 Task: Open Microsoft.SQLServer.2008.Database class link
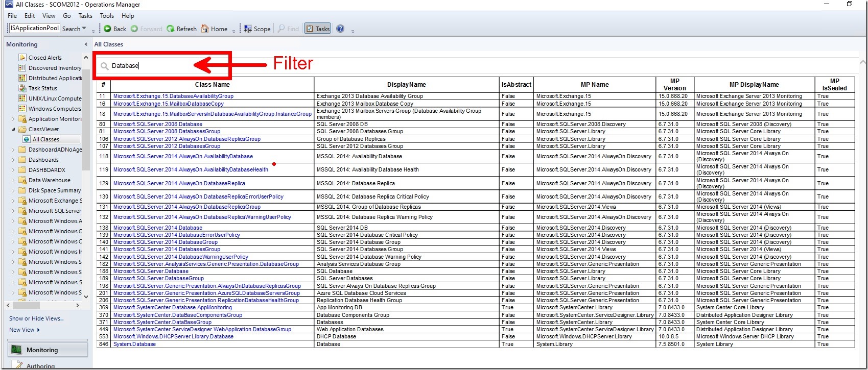tap(158, 124)
